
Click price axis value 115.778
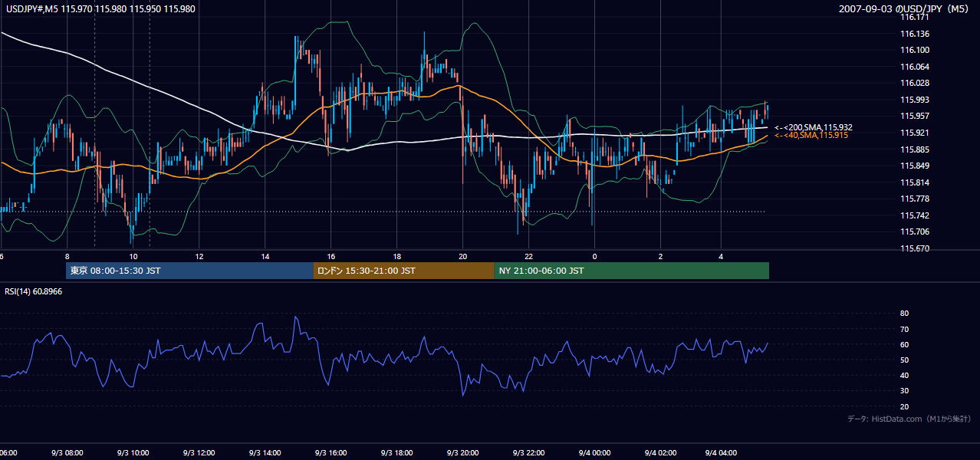(x=915, y=199)
